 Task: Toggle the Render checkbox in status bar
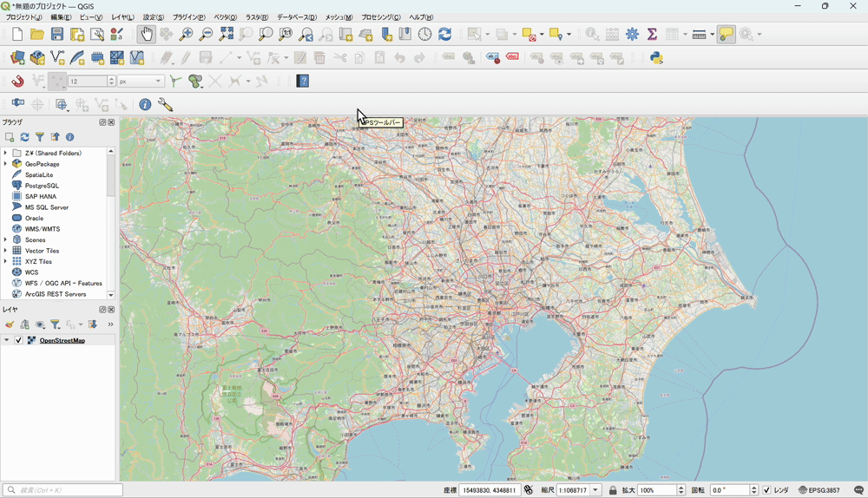point(766,490)
